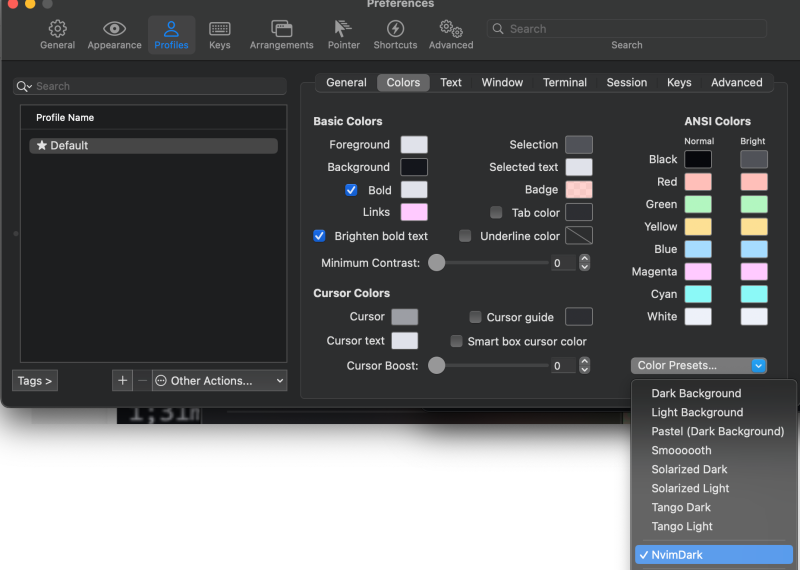Choose the Dark Background preset
The width and height of the screenshot is (800, 570).
[x=714, y=393]
